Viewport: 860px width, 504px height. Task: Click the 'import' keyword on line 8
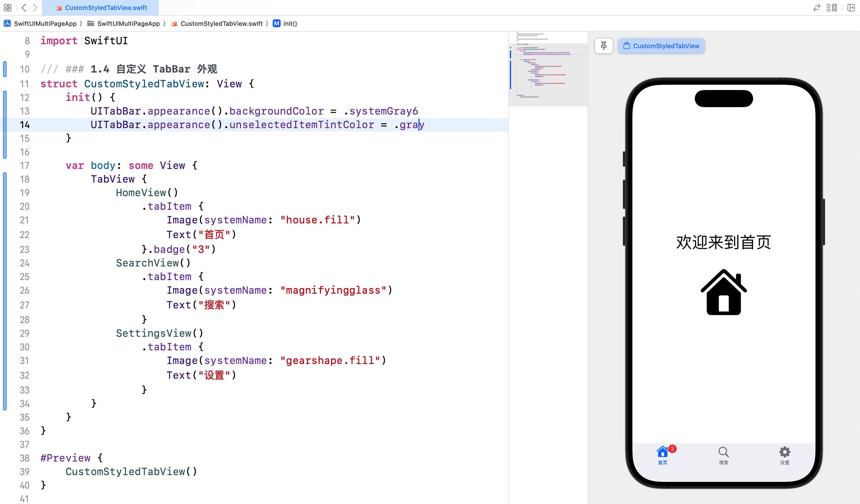tap(59, 41)
